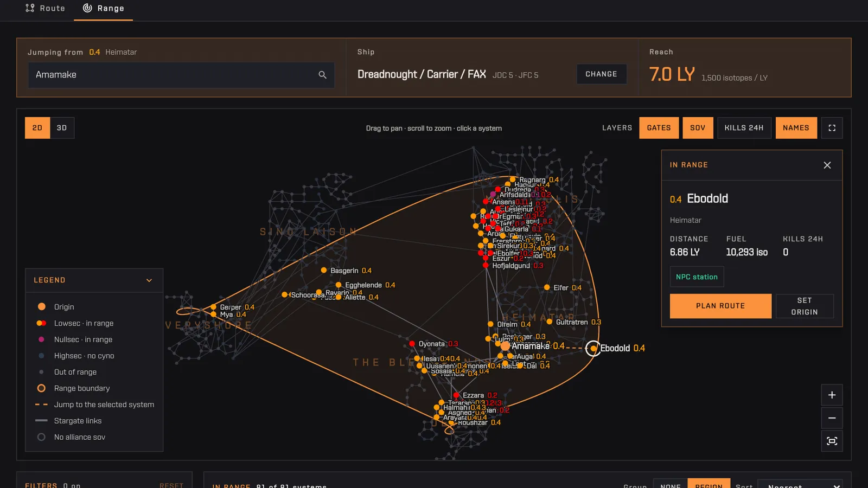The height and width of the screenshot is (488, 868).
Task: Collapse the Legend panel chevron
Action: tap(149, 280)
